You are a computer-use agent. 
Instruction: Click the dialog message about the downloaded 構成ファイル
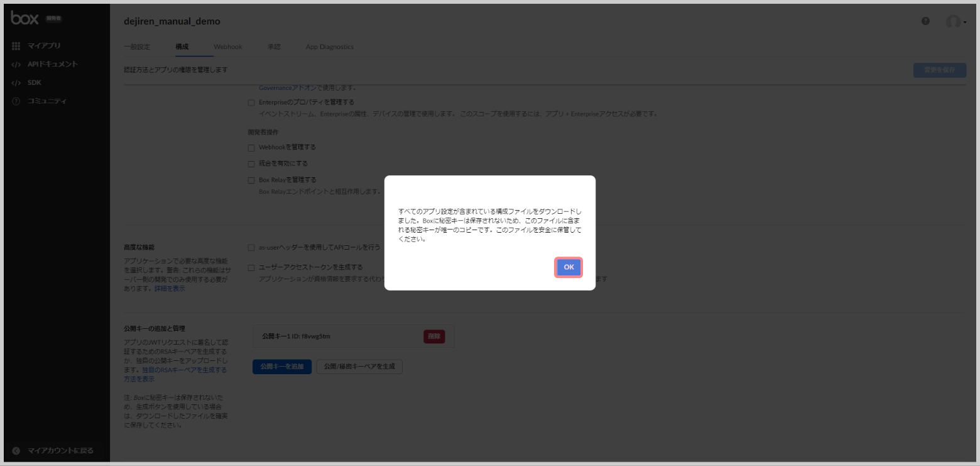[x=490, y=225]
